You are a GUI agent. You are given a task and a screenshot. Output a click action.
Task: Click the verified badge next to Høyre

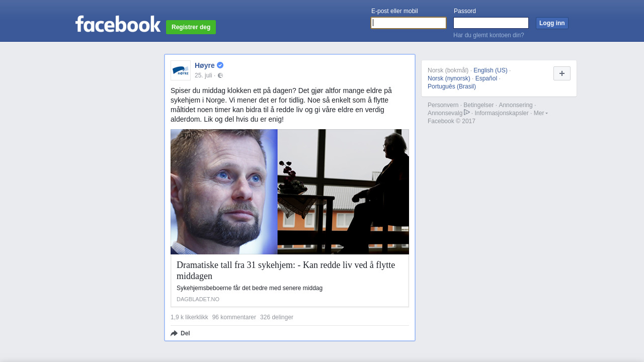[x=220, y=65]
